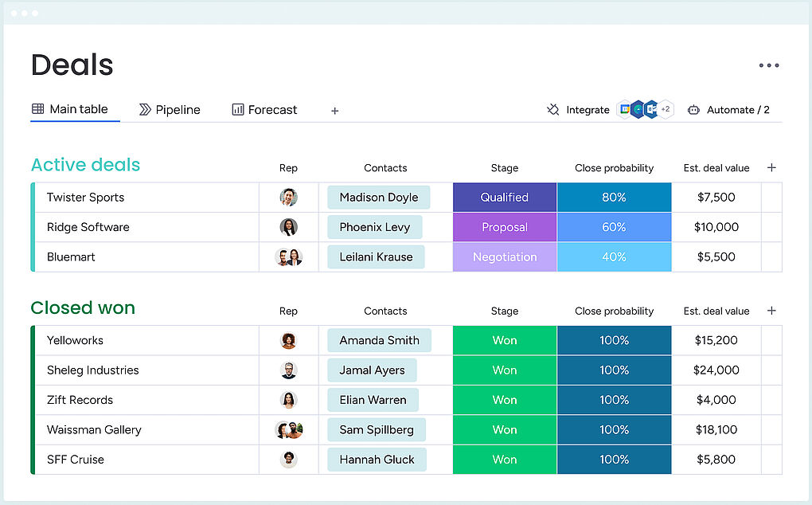The height and width of the screenshot is (505, 812).
Task: Open the Jamal Ayers contact link
Action: tap(372, 370)
